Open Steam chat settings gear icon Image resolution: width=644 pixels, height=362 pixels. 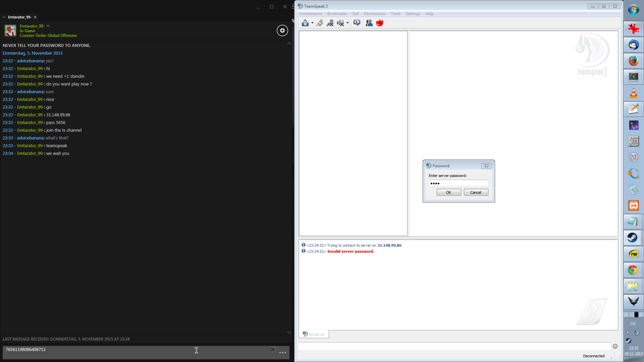282,31
